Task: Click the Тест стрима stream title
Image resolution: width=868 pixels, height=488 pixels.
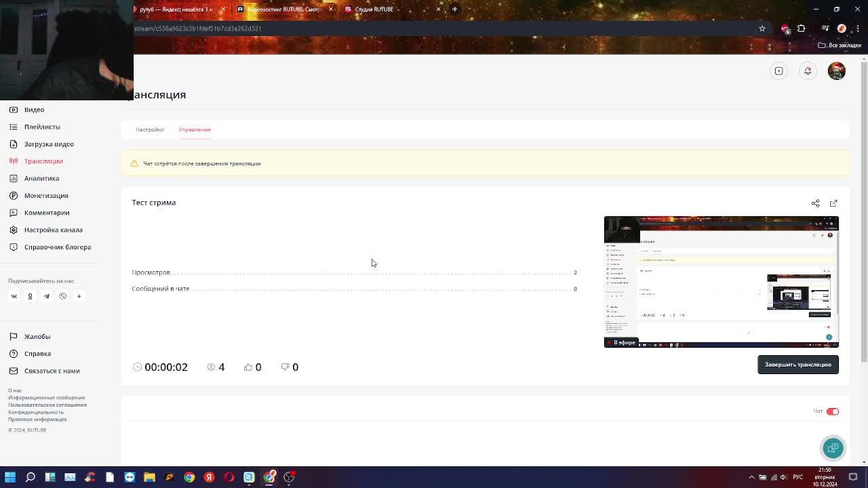Action: [x=154, y=203]
